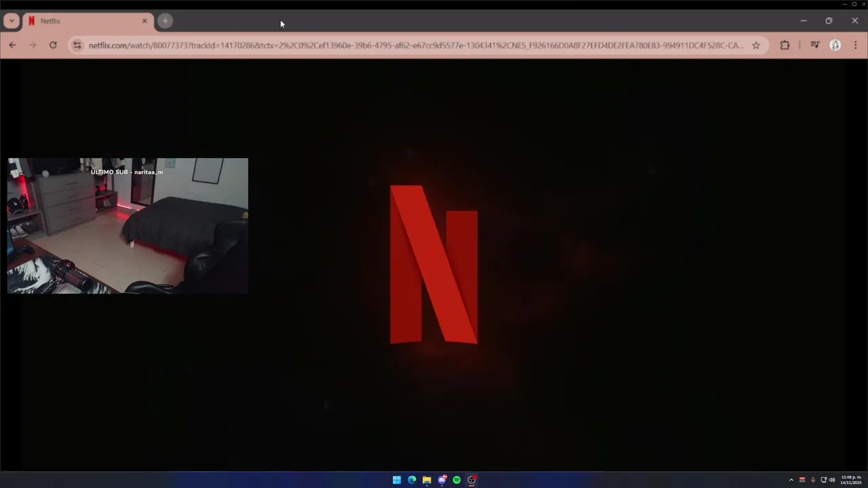This screenshot has width=868, height=488.
Task: Open Discord from the taskbar
Action: click(x=442, y=480)
